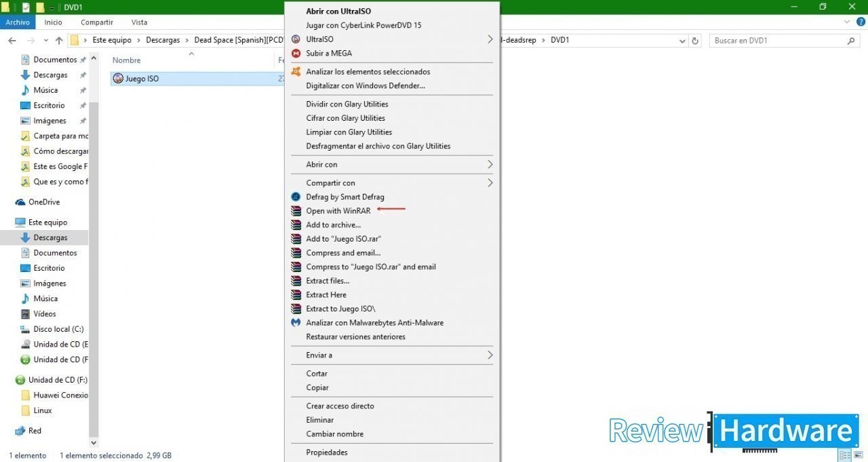Select Cambiar nombre
Screen dimensions: 868x462
335,434
